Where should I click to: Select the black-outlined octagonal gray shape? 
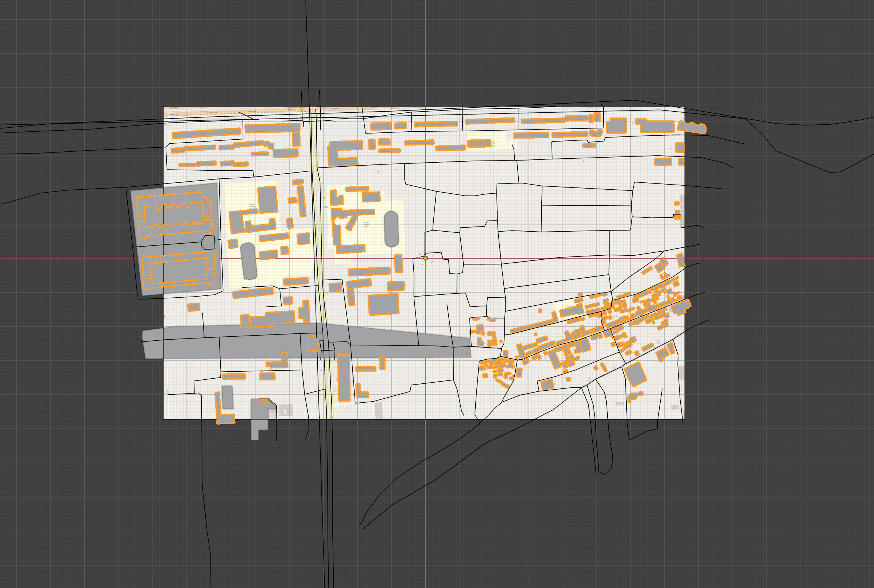(x=209, y=242)
